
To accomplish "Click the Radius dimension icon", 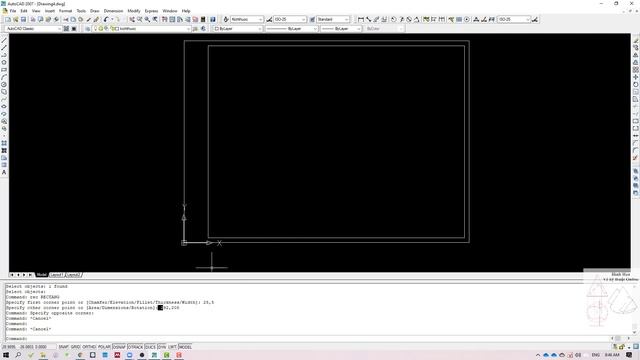I will click(x=394, y=19).
